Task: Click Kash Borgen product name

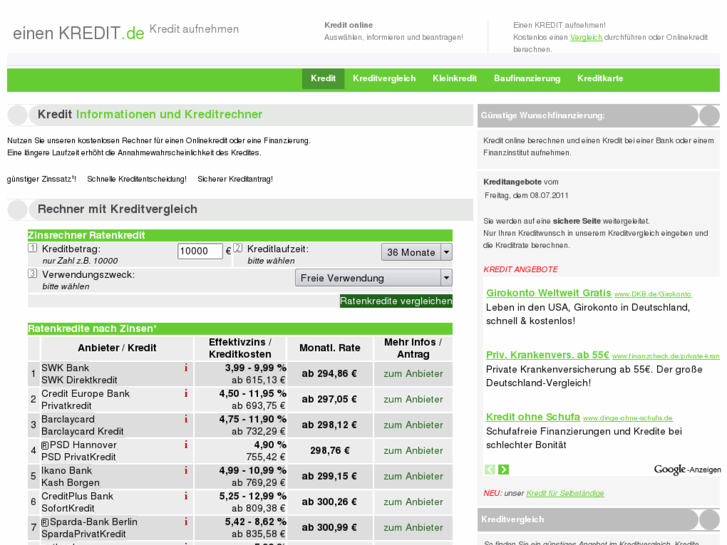Action: coord(70,482)
